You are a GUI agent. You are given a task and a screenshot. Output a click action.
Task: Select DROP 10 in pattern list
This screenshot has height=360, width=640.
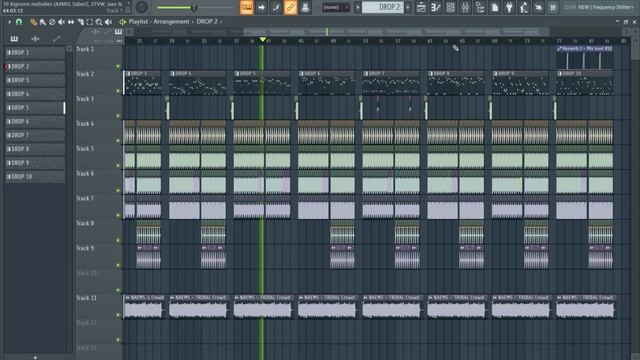click(35, 177)
